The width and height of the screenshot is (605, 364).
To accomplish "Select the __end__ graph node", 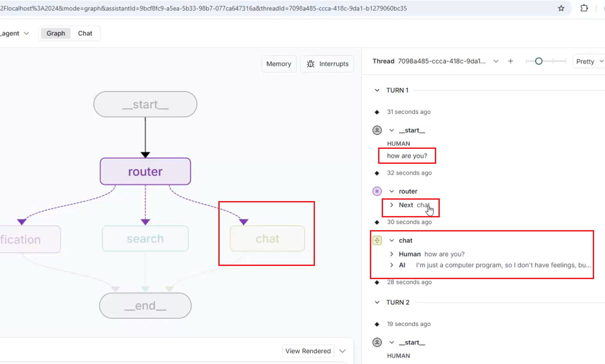I will [x=145, y=305].
